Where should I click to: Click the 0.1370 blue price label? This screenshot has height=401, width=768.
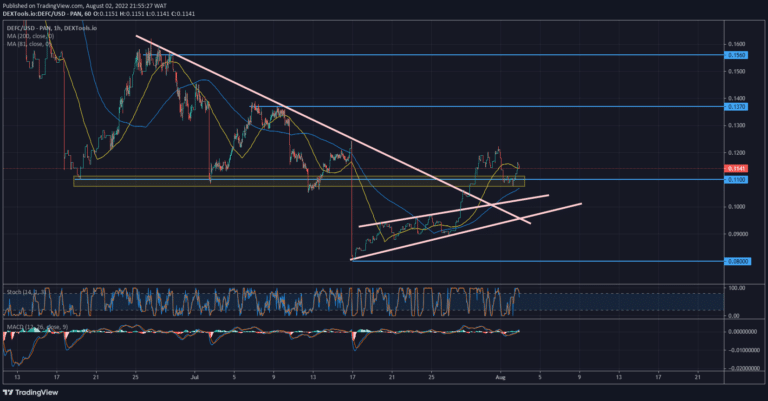tap(736, 107)
